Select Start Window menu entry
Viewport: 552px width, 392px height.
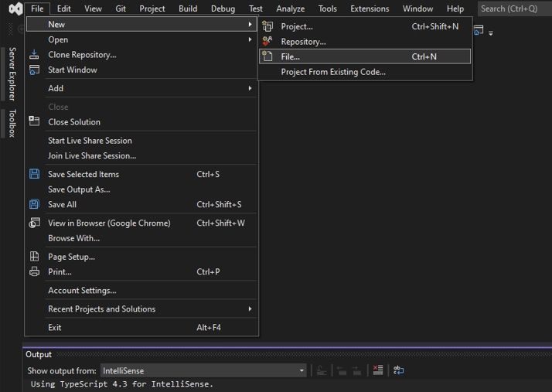(141, 70)
